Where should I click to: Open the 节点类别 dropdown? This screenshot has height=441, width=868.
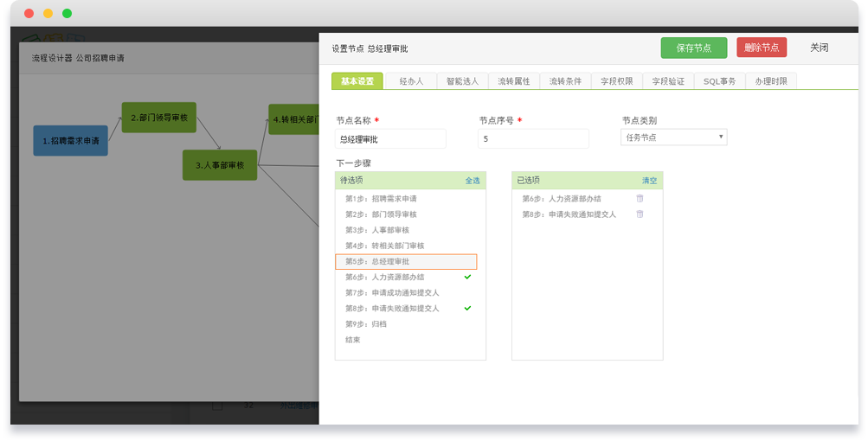tap(673, 137)
